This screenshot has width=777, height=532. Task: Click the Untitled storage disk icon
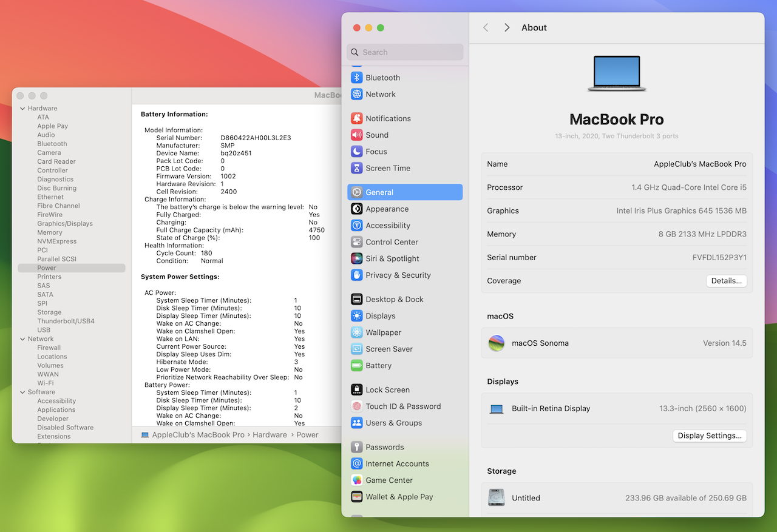click(497, 498)
